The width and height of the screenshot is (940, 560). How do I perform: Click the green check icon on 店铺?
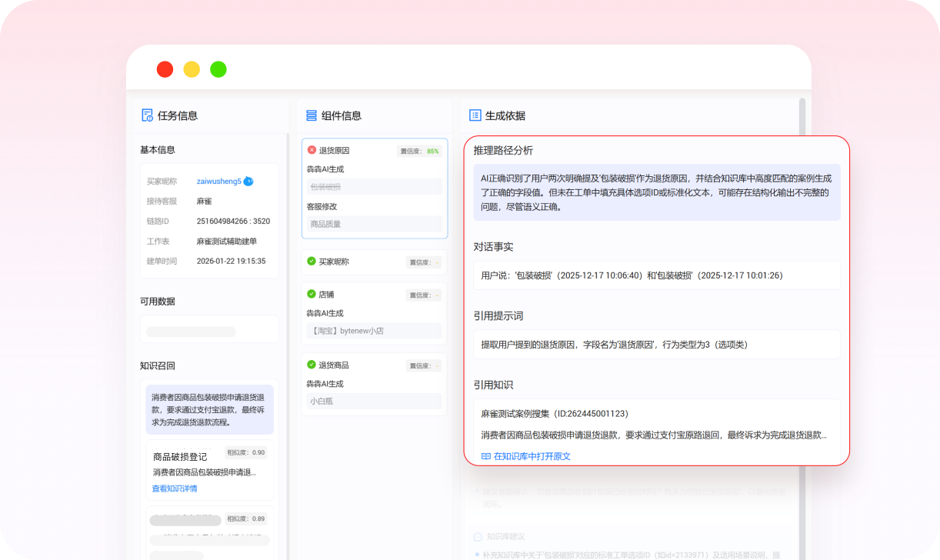pos(312,294)
